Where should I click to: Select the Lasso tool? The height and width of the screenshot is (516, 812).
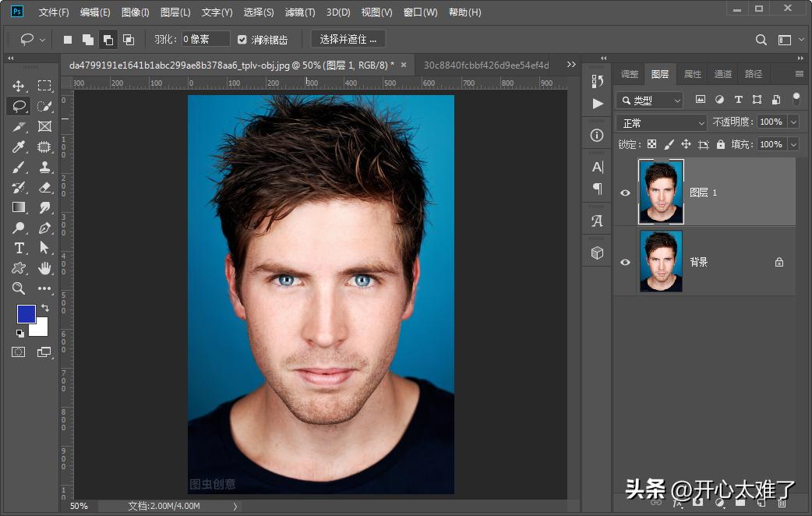pyautogui.click(x=19, y=106)
